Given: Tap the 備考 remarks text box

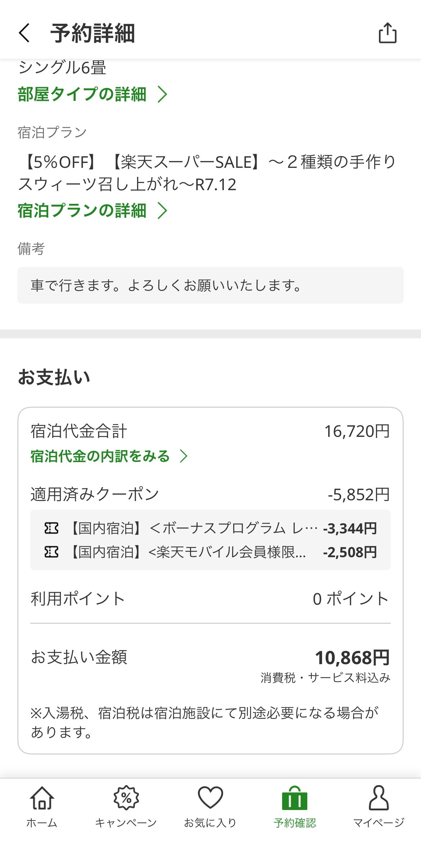Looking at the screenshot, I should pos(210,285).
